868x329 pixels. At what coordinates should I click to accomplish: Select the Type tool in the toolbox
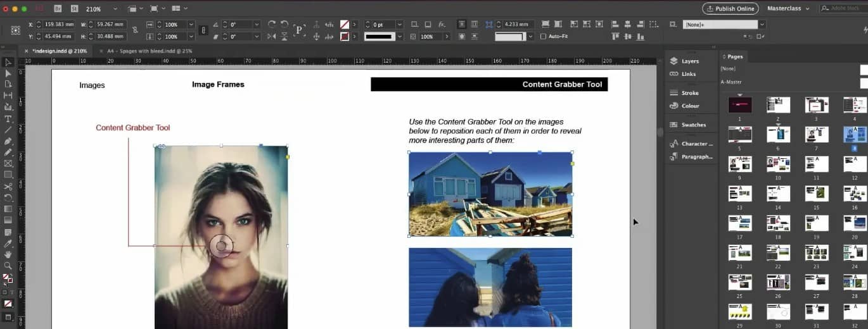click(8, 118)
